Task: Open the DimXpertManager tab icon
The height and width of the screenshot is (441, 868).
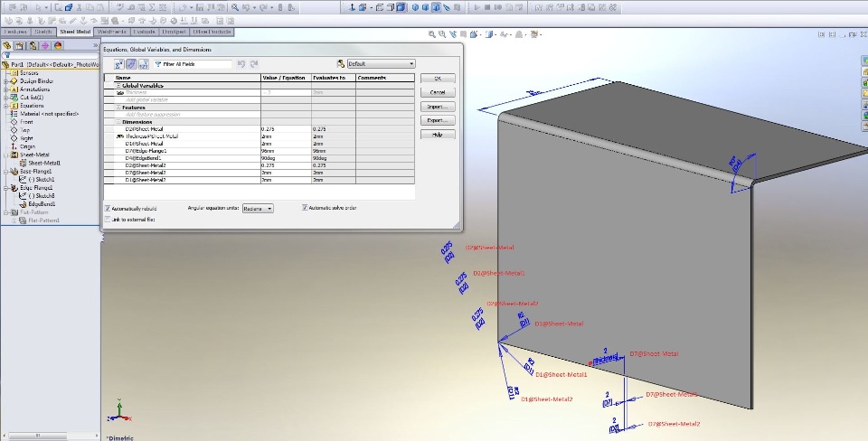Action: tap(45, 45)
